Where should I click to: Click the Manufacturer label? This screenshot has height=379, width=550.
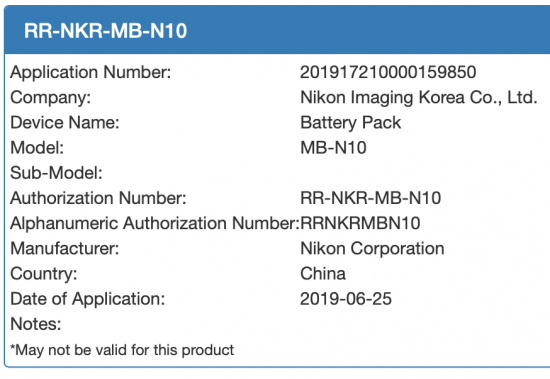(x=65, y=249)
